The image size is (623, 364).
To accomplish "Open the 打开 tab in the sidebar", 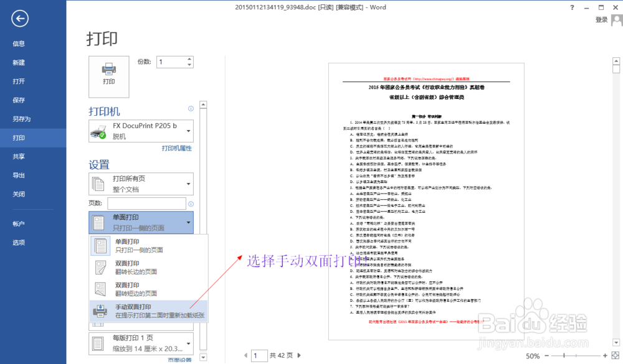I will (x=19, y=82).
